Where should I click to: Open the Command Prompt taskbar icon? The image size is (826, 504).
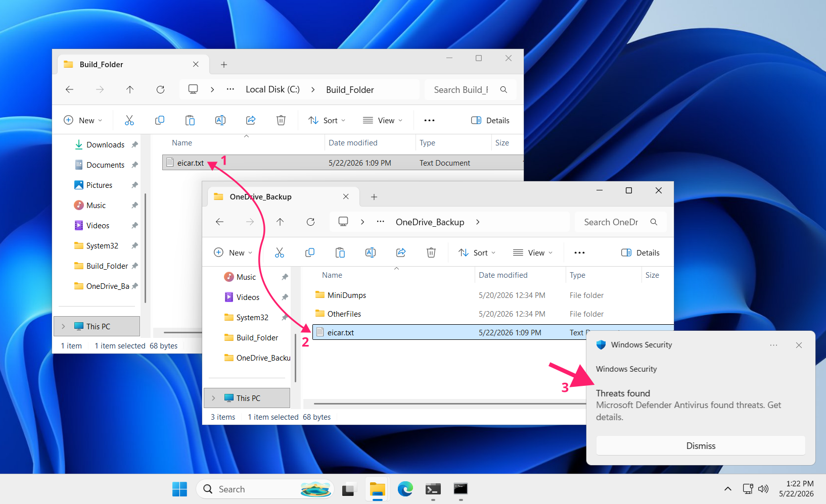[461, 489]
